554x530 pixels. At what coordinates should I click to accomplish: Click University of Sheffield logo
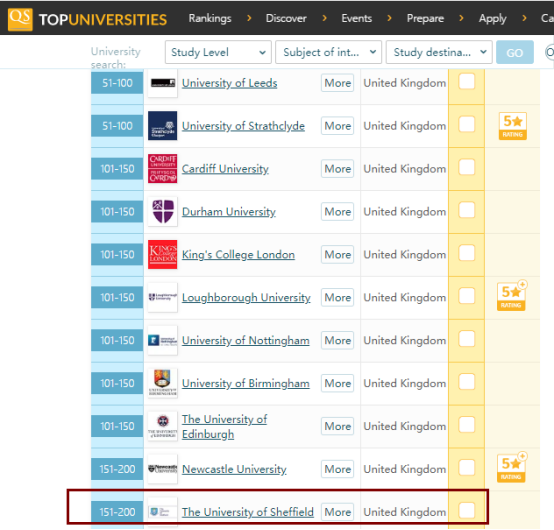pos(163,512)
